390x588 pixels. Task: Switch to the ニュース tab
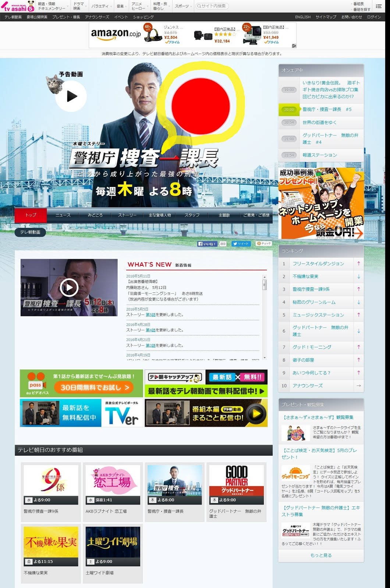pyautogui.click(x=63, y=215)
